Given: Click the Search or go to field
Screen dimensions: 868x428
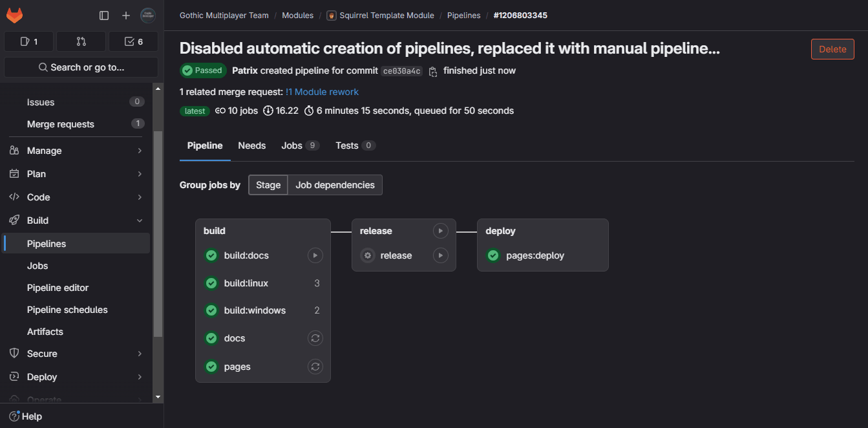Looking at the screenshot, I should click(x=81, y=67).
